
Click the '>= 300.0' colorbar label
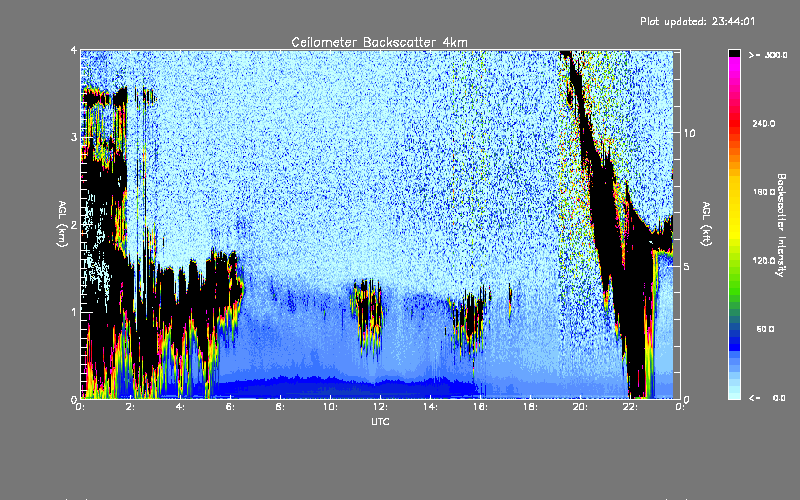click(768, 55)
